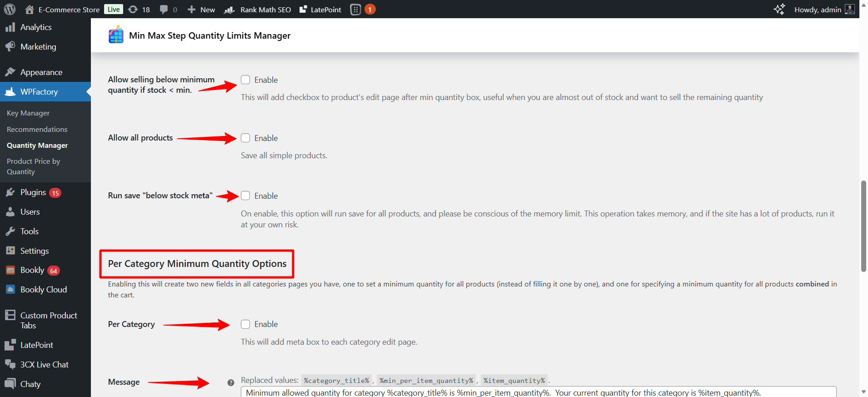
Task: Open the Recommendations submenu item
Action: pyautogui.click(x=37, y=129)
